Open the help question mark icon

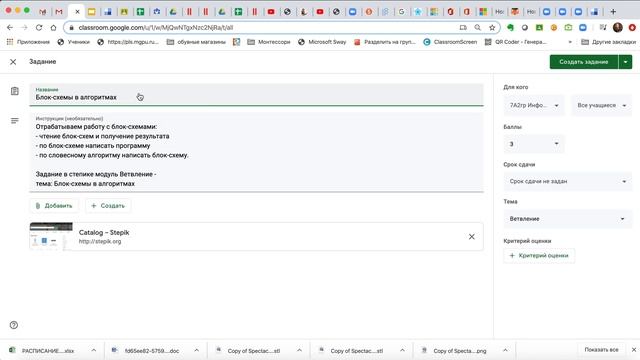click(x=13, y=325)
